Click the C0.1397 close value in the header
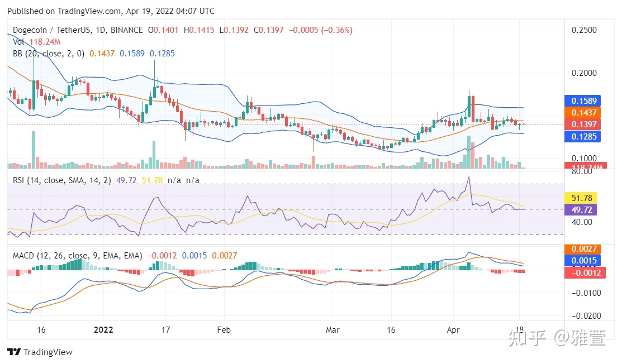Image resolution: width=622 pixels, height=364 pixels. [x=269, y=30]
